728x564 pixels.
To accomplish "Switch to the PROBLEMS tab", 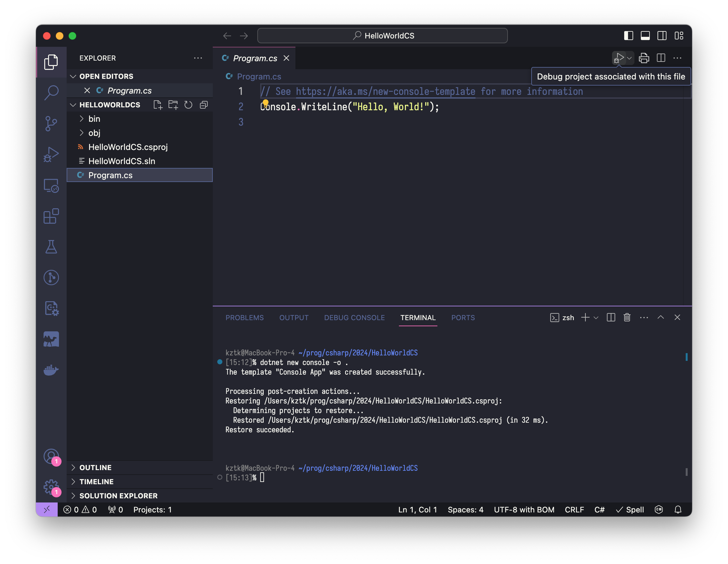I will point(244,317).
